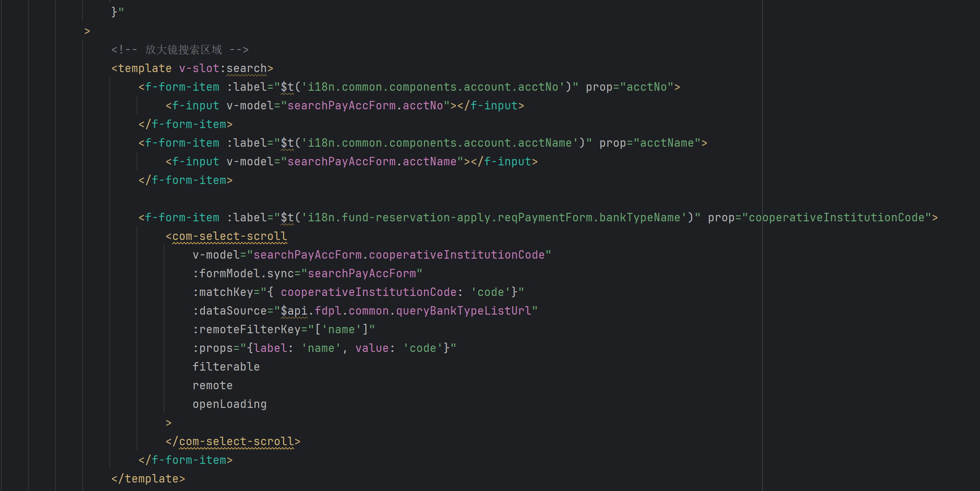Click queryBankTypeListUrl in the dataSource value
The height and width of the screenshot is (491, 980).
pos(463,311)
